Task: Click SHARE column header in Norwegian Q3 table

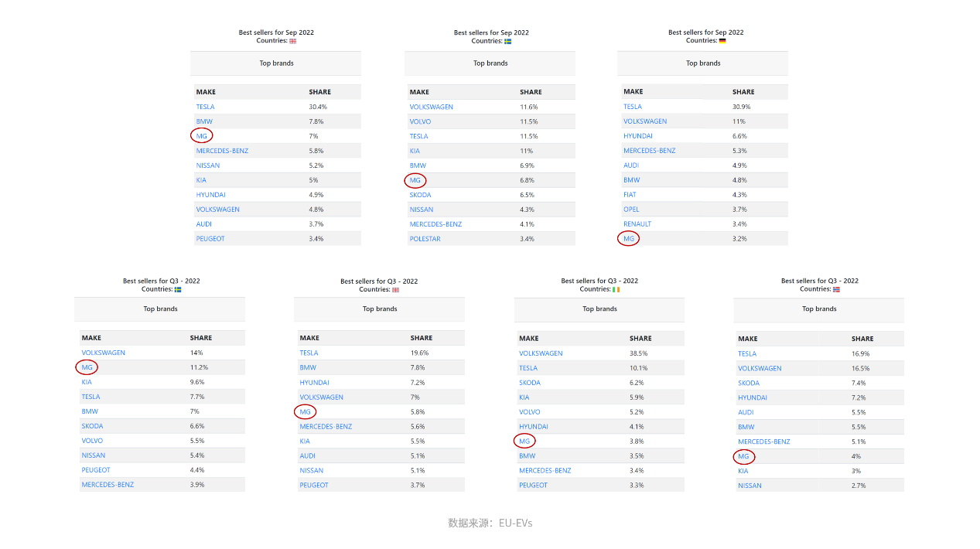Action: [862, 339]
